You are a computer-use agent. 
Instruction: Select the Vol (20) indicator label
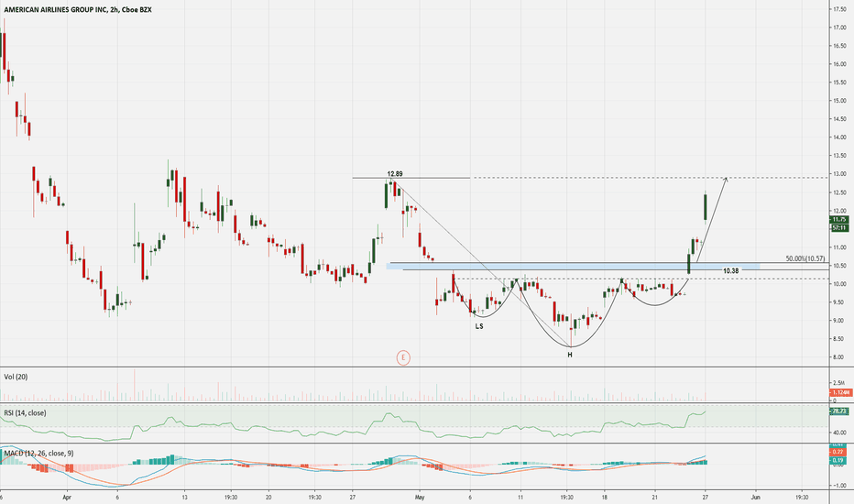[x=16, y=377]
